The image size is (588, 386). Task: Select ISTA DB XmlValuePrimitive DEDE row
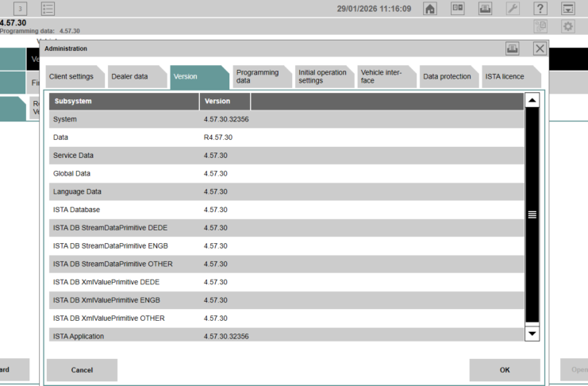coord(286,282)
